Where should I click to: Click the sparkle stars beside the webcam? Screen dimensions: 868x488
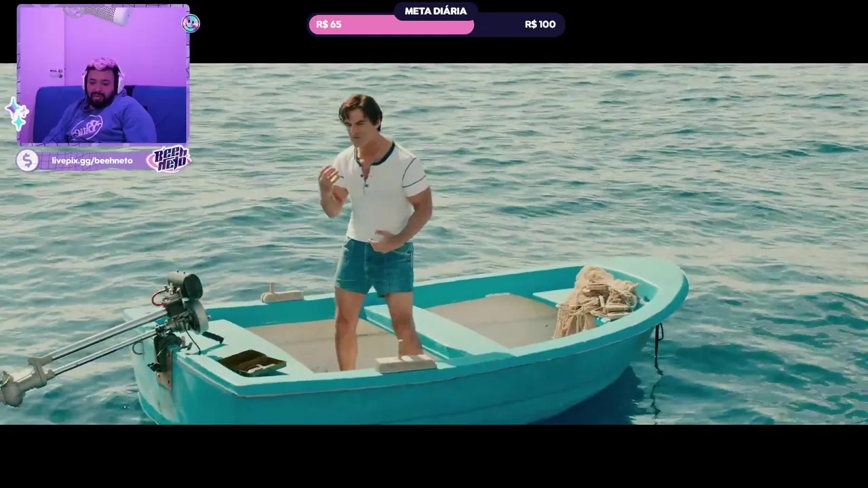pos(16,113)
